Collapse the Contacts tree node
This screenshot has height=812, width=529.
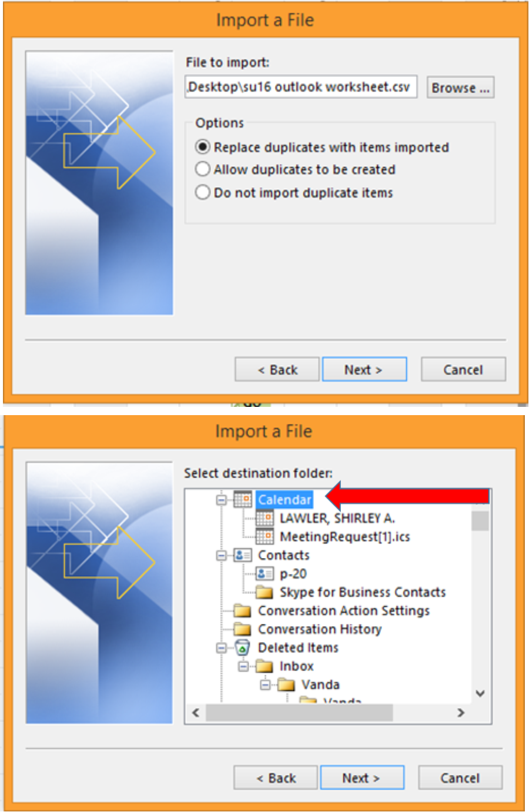click(222, 556)
